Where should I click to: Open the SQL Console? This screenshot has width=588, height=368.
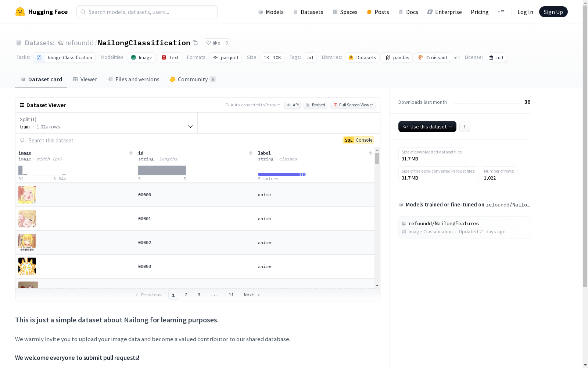pos(358,140)
